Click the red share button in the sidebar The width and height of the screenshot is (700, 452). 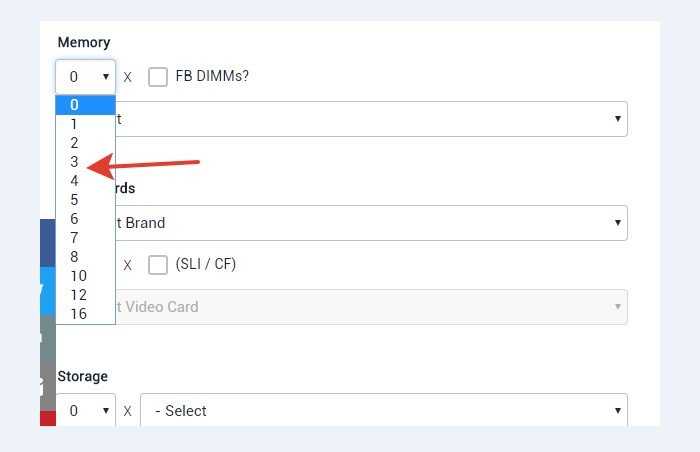pos(48,419)
